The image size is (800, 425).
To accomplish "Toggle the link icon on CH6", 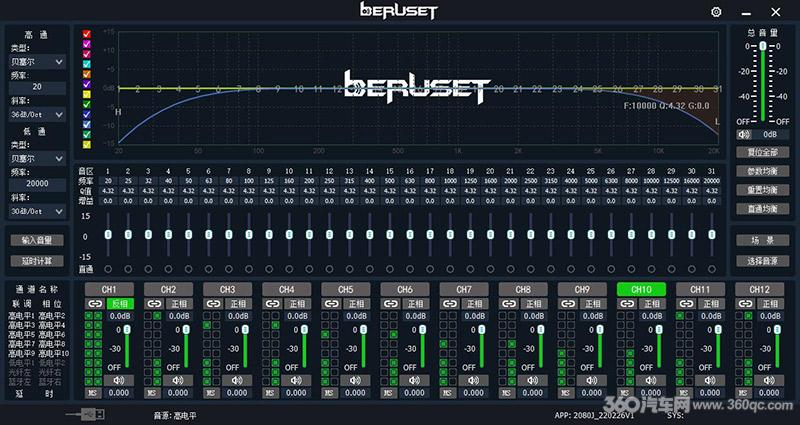I will (391, 304).
